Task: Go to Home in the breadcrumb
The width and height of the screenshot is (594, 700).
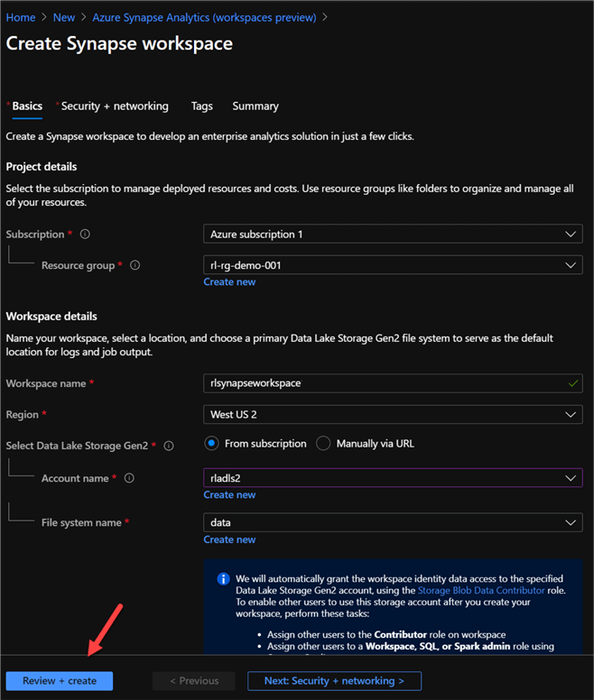Action: coord(21,17)
